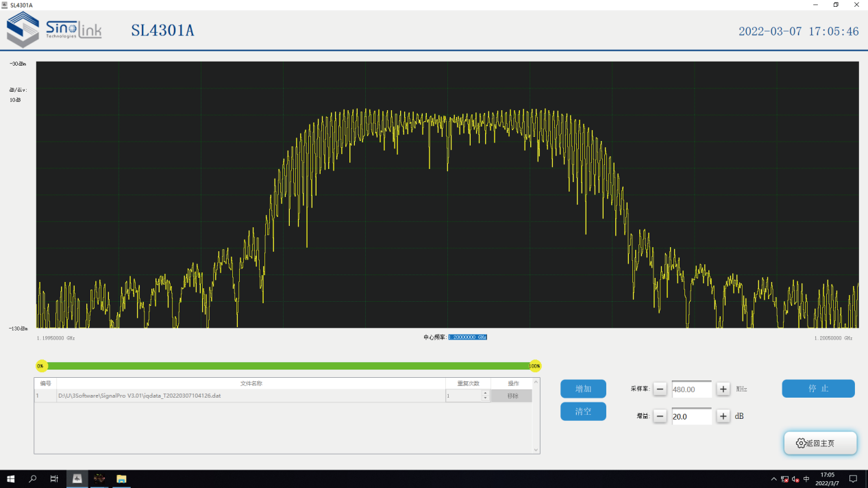This screenshot has width=868, height=488.
Task: Click the date and time display in header
Action: coord(798,31)
